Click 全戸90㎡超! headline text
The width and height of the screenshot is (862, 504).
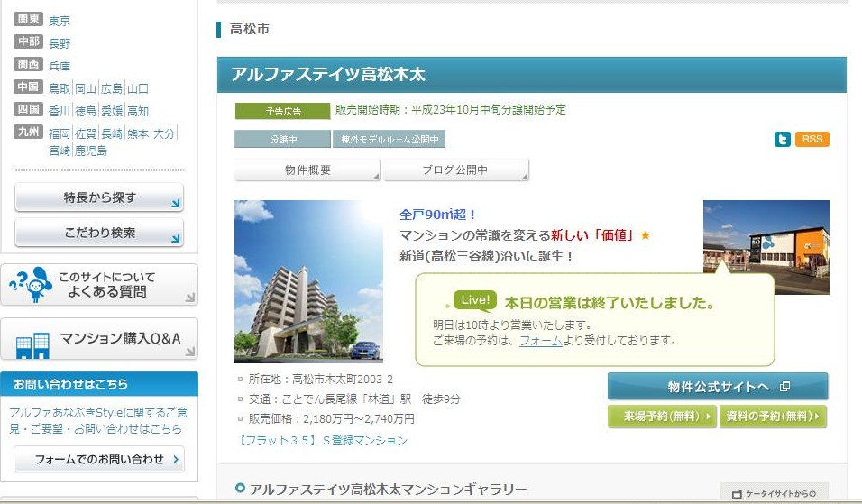click(437, 215)
